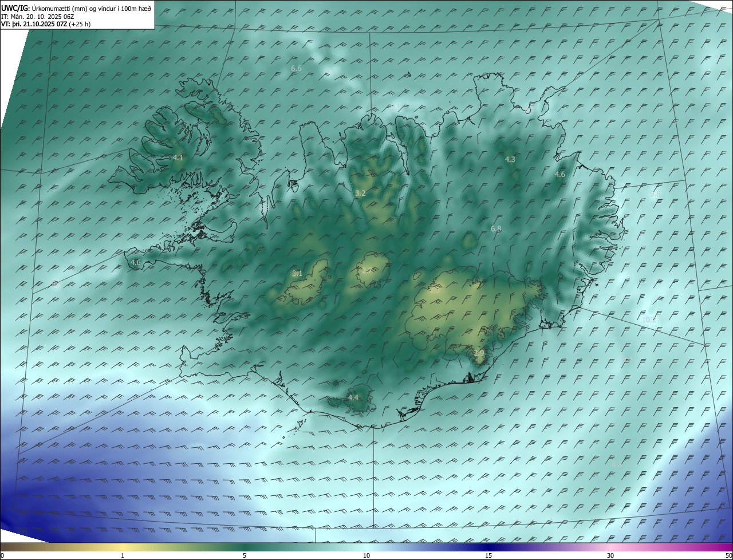Click the 3.2 value label

(360, 194)
